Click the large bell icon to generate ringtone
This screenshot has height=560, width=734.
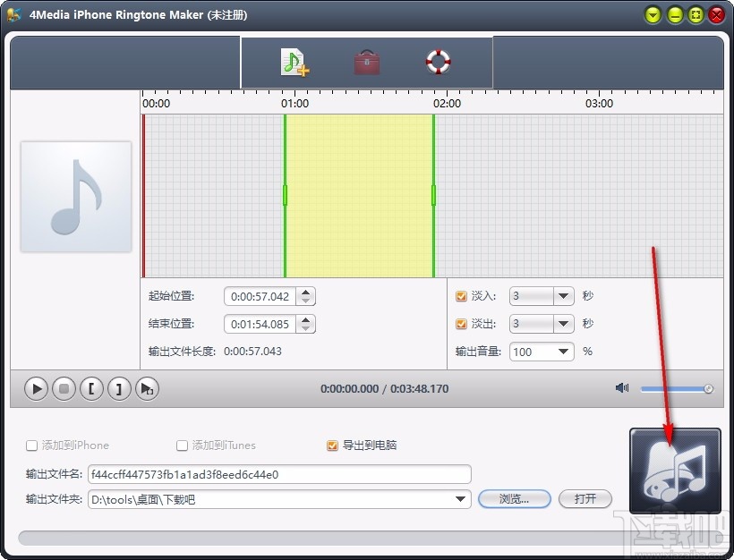[676, 470]
